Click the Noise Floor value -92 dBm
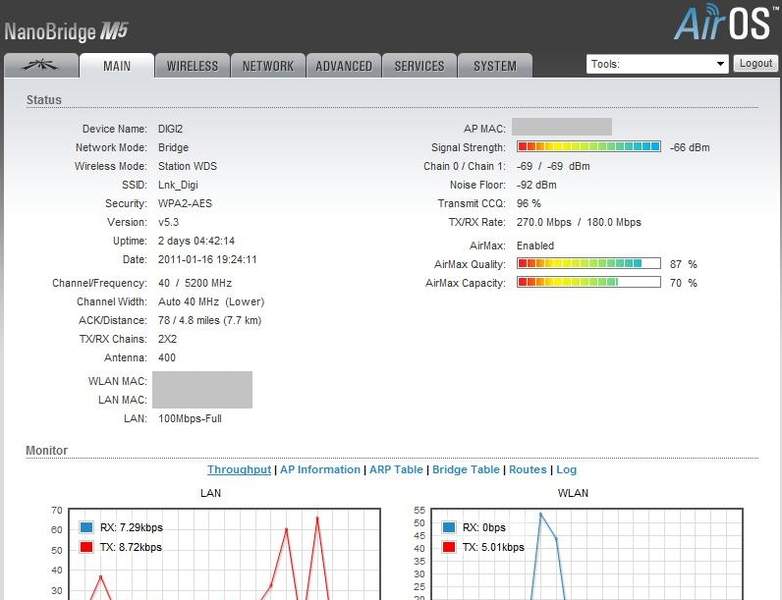The width and height of the screenshot is (782, 600). click(537, 185)
